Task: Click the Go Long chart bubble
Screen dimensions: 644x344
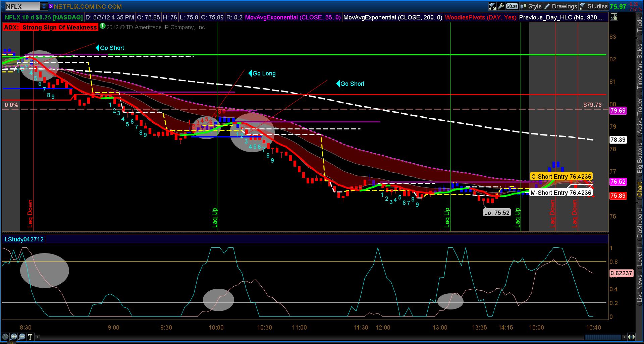Action: [262, 73]
